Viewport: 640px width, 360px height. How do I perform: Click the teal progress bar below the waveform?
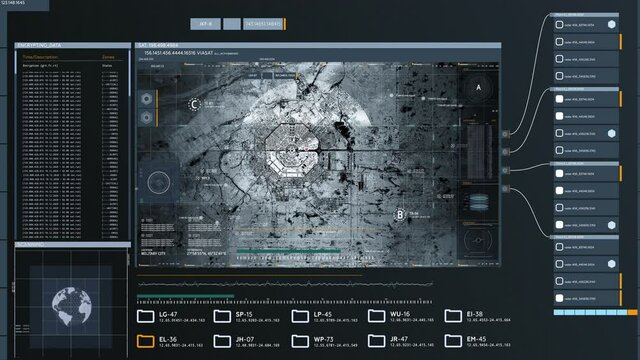(x=185, y=296)
